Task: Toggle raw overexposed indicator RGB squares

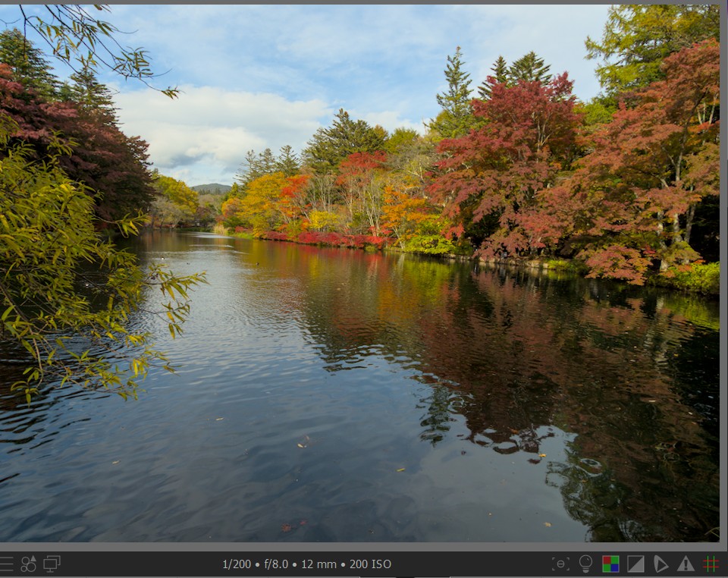Action: [610, 564]
